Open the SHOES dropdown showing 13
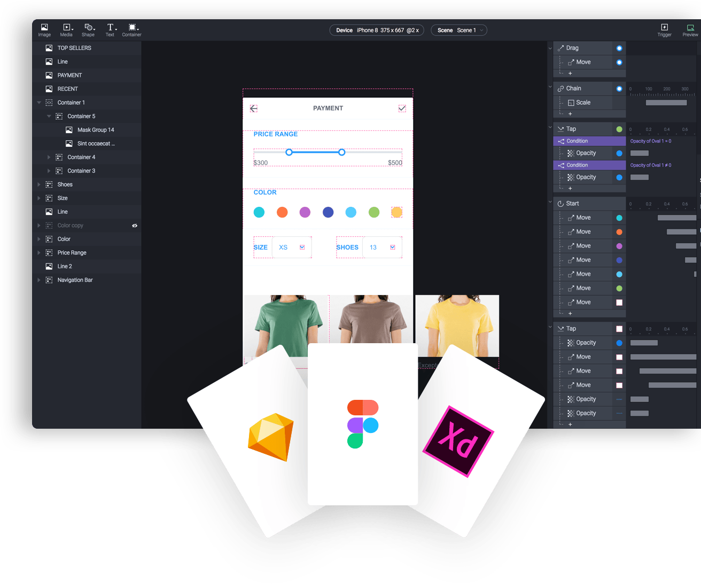Viewport: 701px width, 588px height. point(383,247)
